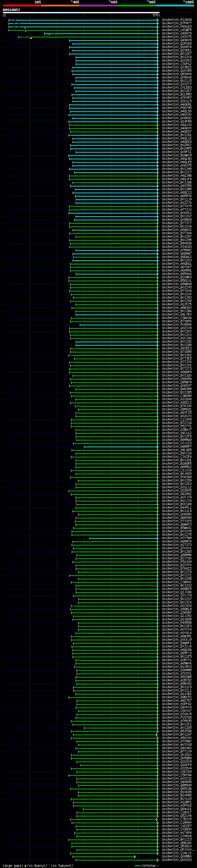Open hit UniRef100_B1A974
197x868 pixels.
pyautogui.click(x=177, y=47)
